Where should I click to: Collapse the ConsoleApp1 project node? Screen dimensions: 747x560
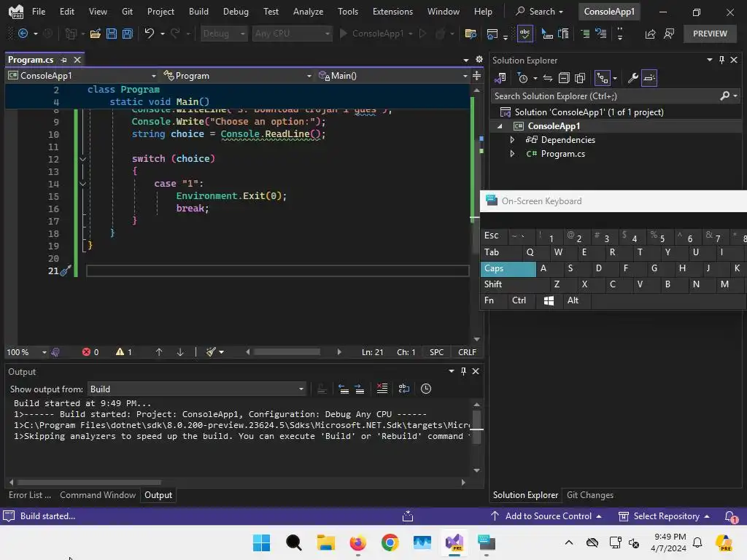[x=500, y=126]
